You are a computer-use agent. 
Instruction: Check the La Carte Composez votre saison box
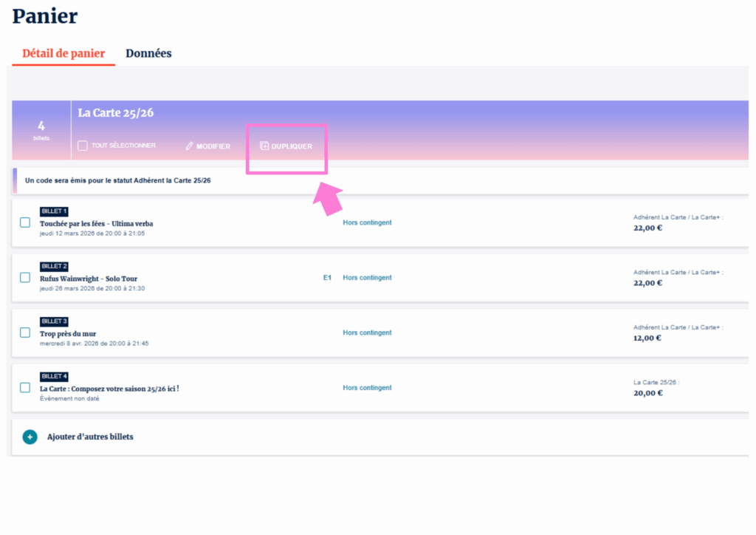coord(25,388)
